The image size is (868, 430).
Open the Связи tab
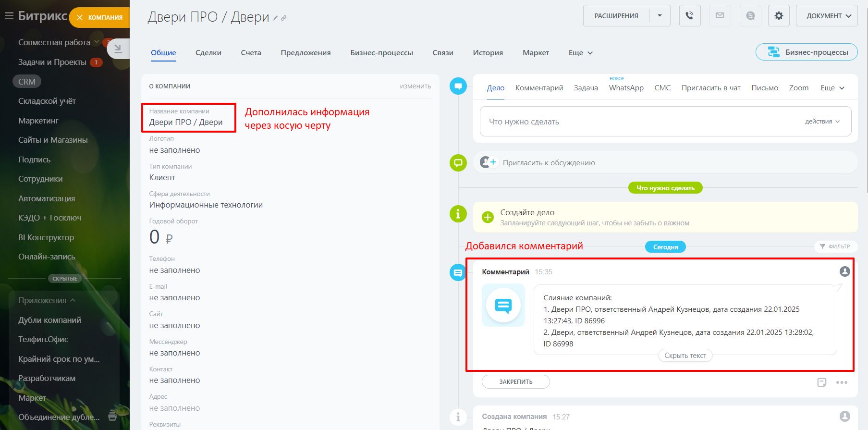point(443,53)
